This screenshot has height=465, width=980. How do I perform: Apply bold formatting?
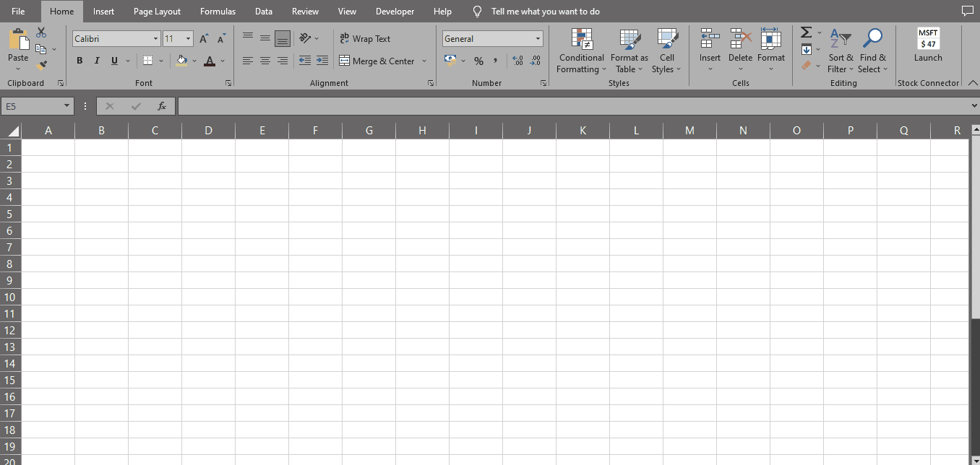coord(79,61)
